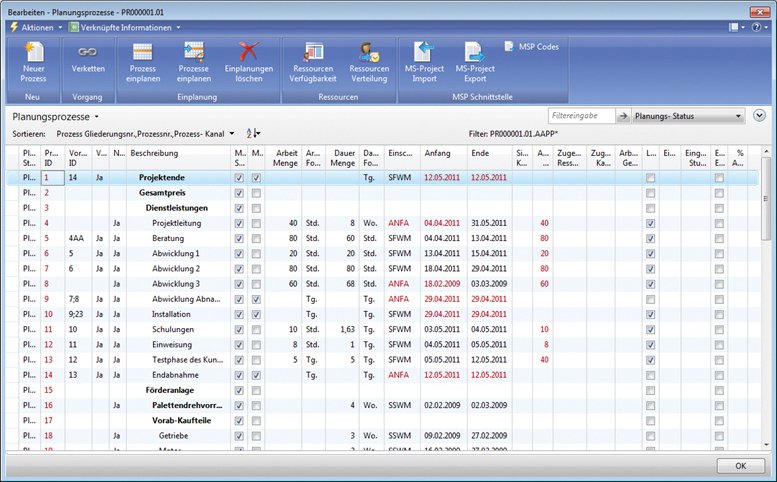Click Ende date 31.05.2011
This screenshot has height=482, width=777.
[489, 223]
